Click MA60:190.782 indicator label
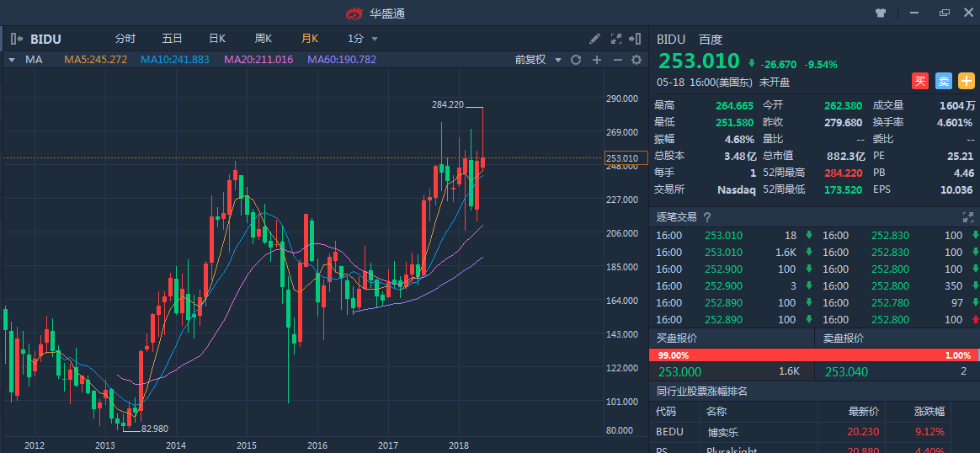This screenshot has height=453, width=980. 342,60
